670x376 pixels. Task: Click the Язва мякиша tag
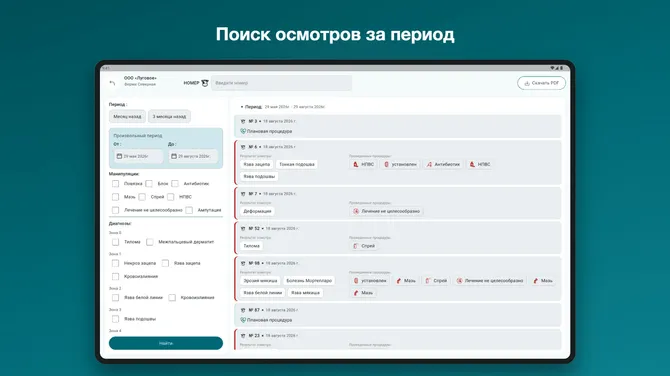coord(305,293)
